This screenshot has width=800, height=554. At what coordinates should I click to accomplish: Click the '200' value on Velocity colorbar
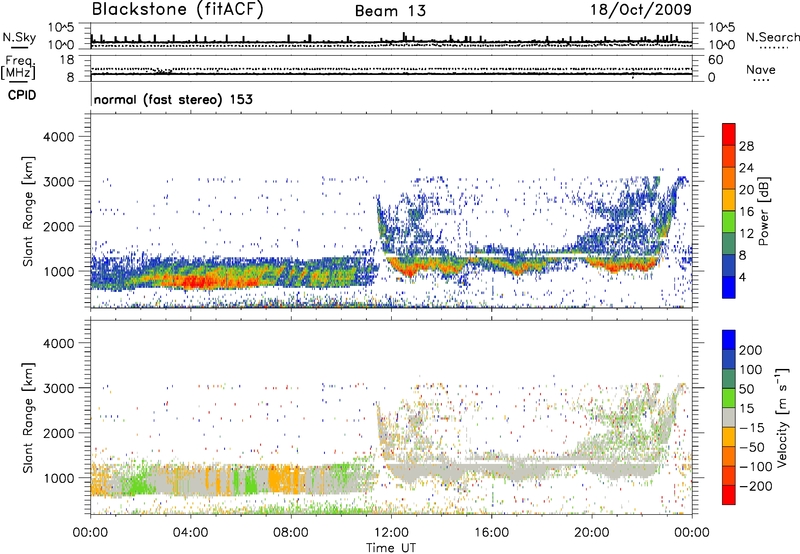point(751,350)
